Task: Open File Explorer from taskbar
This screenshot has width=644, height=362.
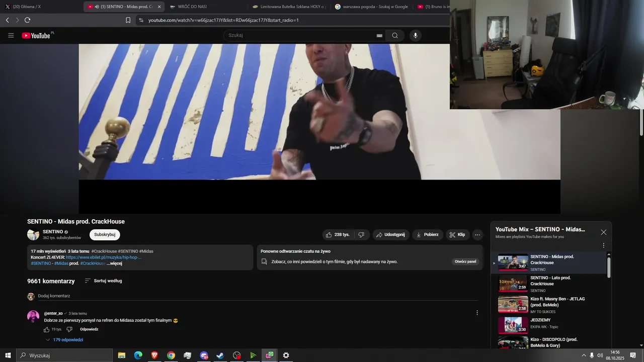Action: (122, 355)
